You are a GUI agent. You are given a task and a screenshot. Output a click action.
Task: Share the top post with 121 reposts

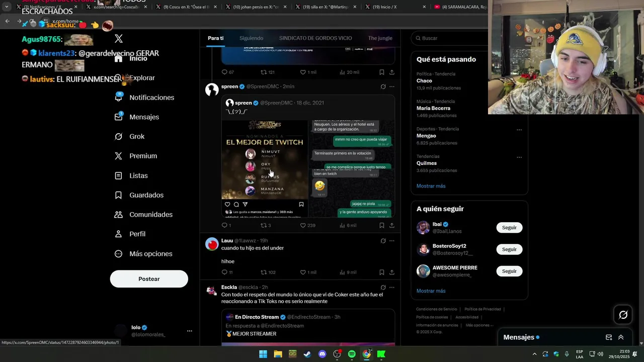392,72
